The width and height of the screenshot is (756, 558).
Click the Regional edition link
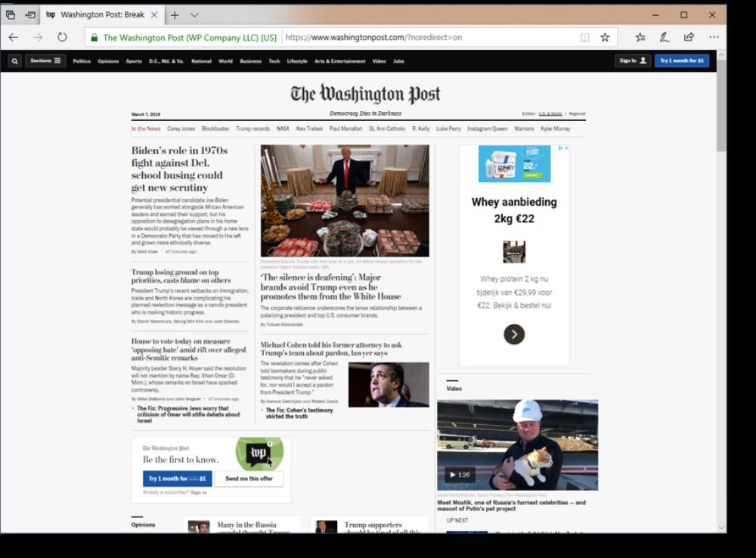click(x=577, y=114)
